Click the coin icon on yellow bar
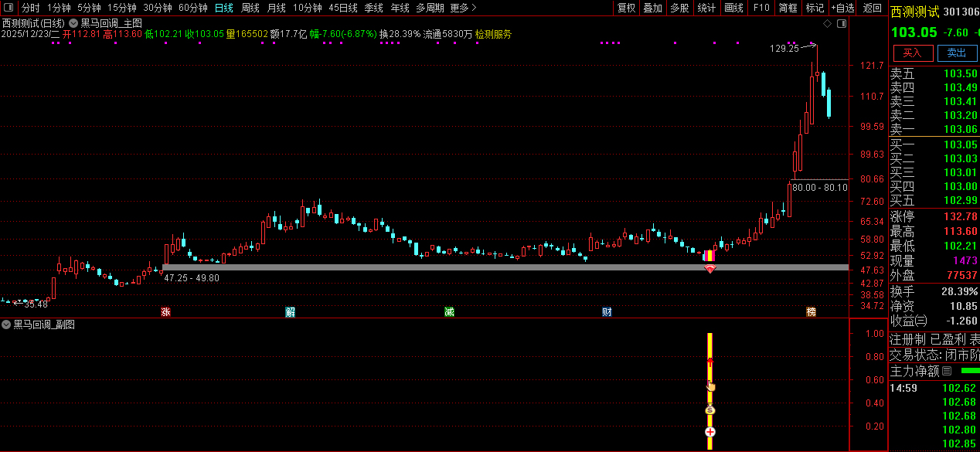 (709, 410)
